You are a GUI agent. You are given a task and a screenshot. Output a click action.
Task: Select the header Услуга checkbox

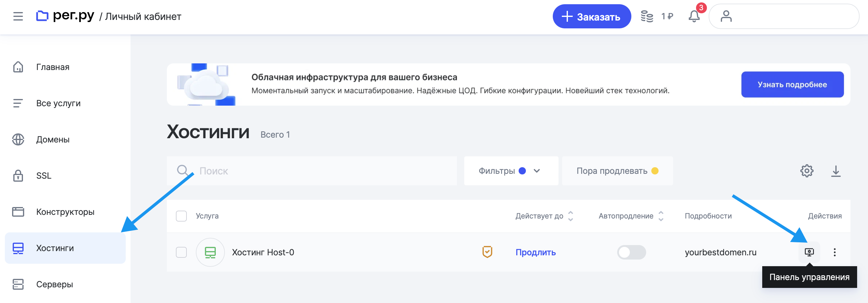(x=181, y=216)
